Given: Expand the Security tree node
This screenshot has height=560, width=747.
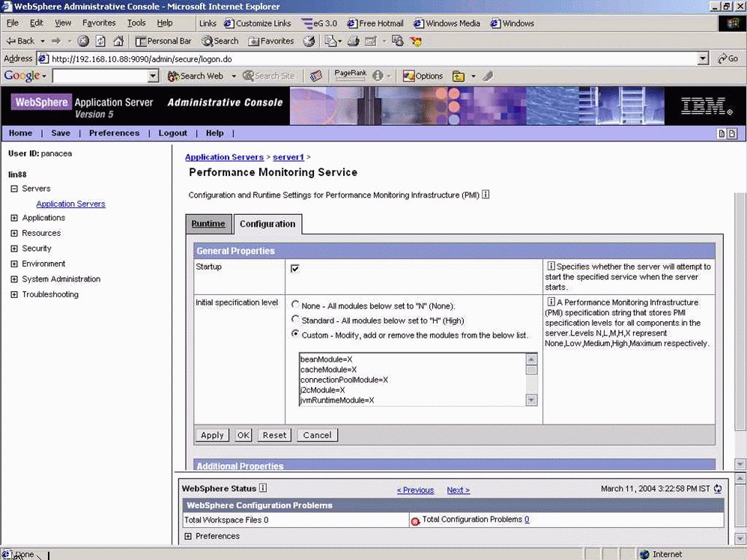Looking at the screenshot, I should click(x=14, y=248).
